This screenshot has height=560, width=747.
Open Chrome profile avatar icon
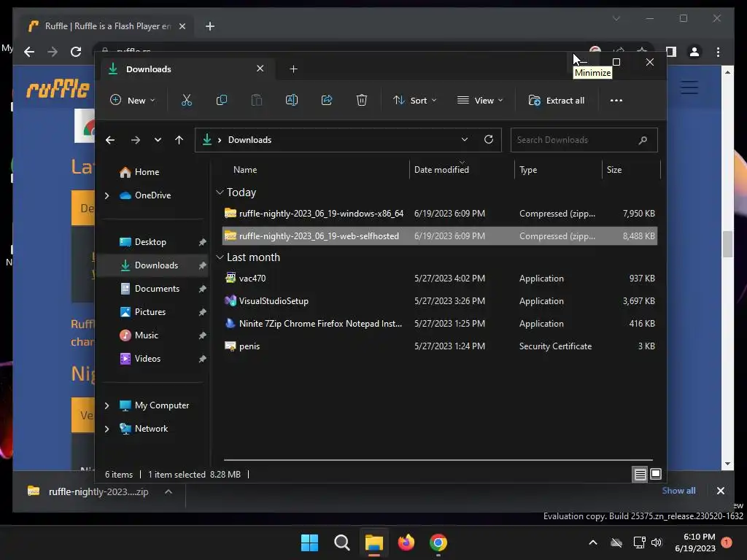coord(694,52)
